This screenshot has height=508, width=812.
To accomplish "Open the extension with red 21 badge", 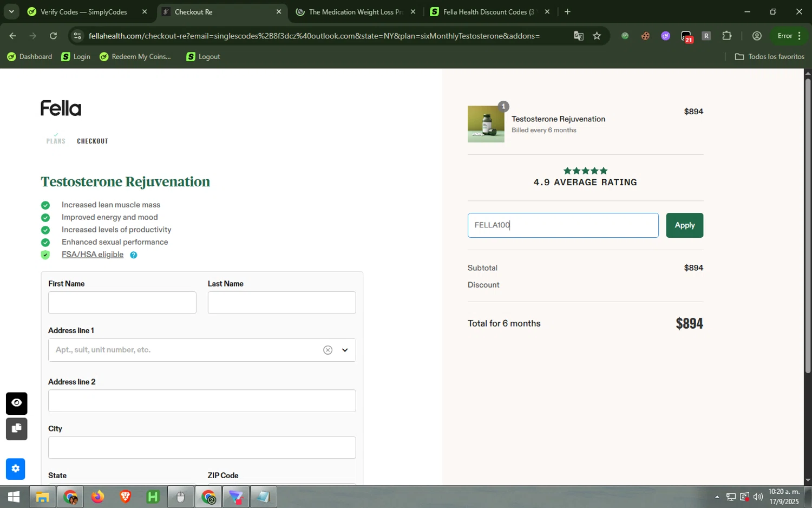I will coord(686,37).
